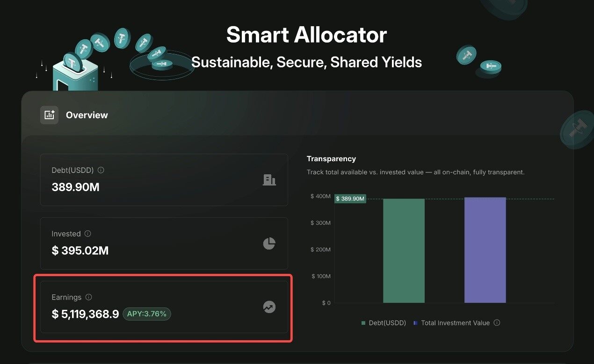Click the Debt value 389.90M
This screenshot has width=594, height=364.
(75, 187)
